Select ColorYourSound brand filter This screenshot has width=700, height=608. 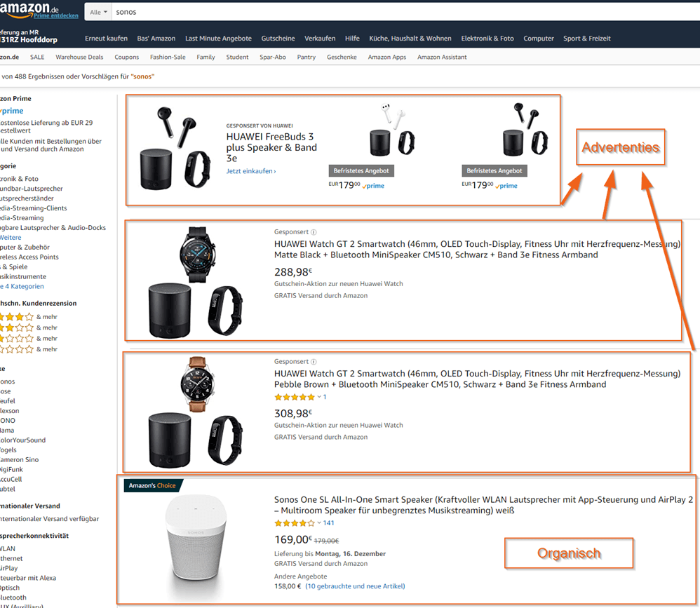[22, 440]
